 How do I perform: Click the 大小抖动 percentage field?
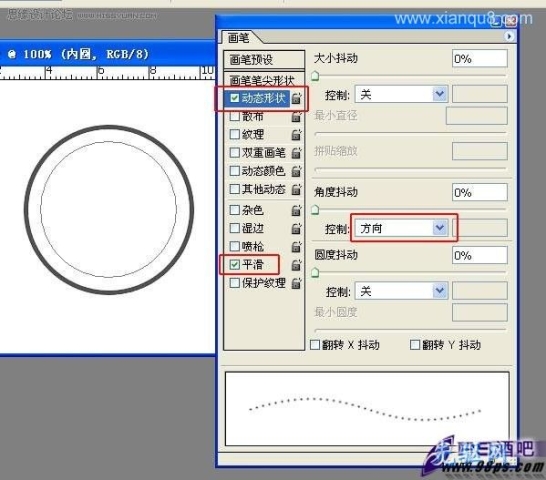point(479,59)
